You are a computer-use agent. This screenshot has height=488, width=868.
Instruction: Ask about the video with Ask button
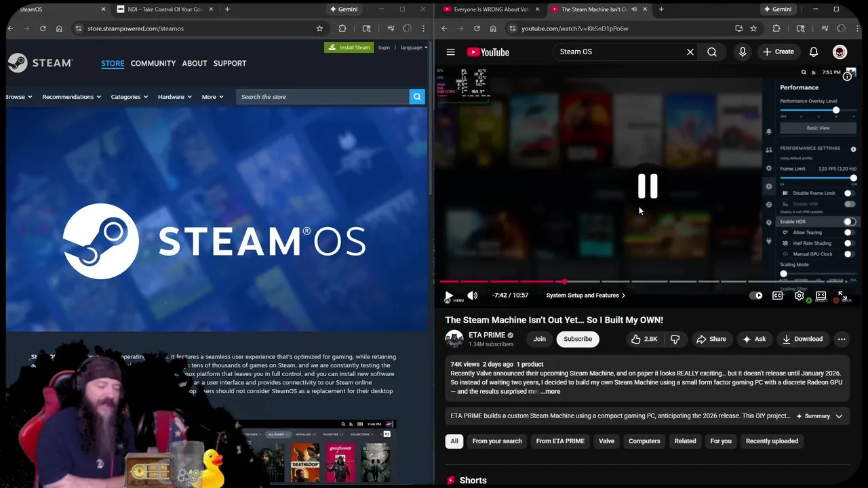[x=754, y=339]
